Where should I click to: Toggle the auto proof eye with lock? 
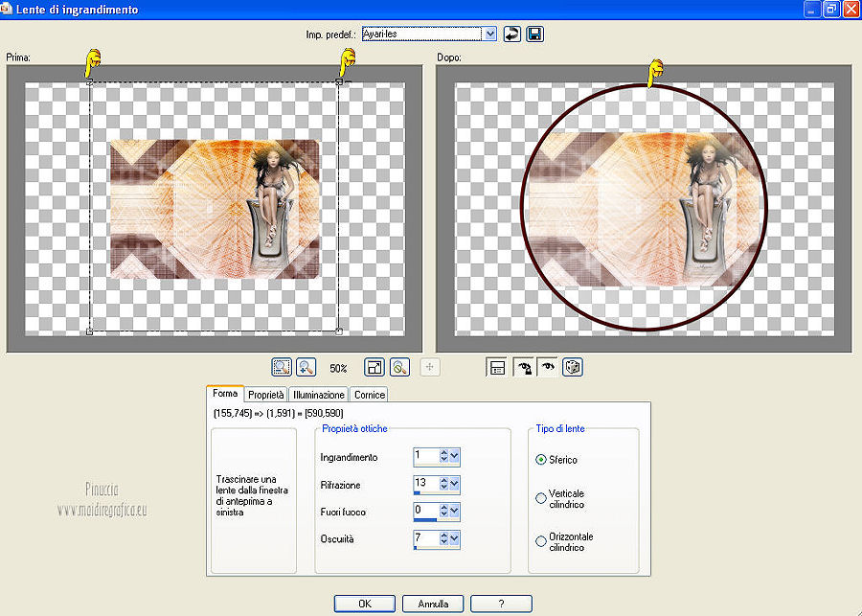tap(523, 367)
